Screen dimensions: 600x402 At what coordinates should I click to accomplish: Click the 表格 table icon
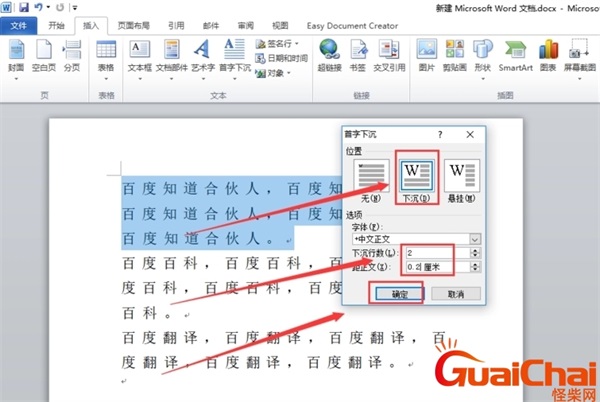click(107, 54)
